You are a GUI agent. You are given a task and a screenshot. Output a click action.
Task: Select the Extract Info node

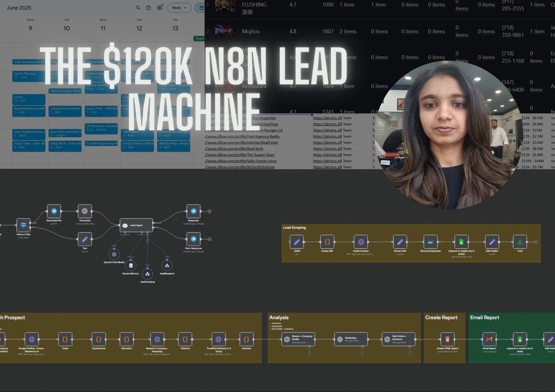pos(400,242)
